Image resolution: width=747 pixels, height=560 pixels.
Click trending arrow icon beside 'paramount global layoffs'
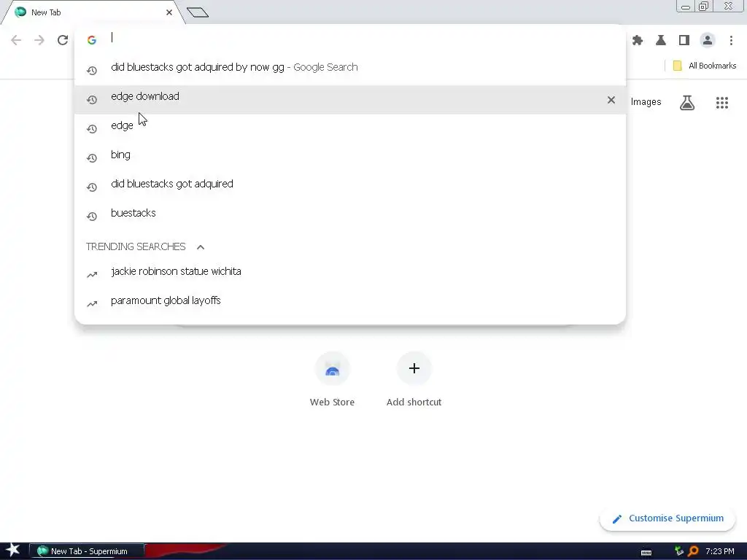click(92, 304)
